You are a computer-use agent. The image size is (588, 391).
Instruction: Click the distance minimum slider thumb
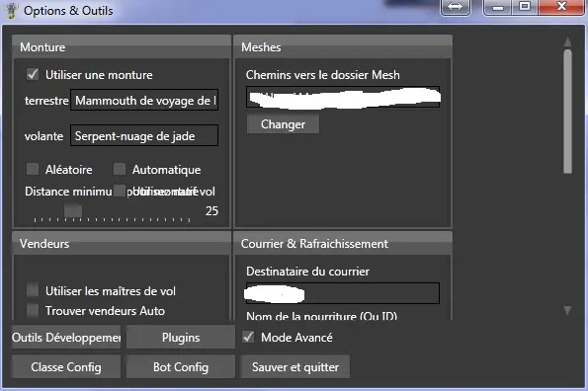pos(73,210)
